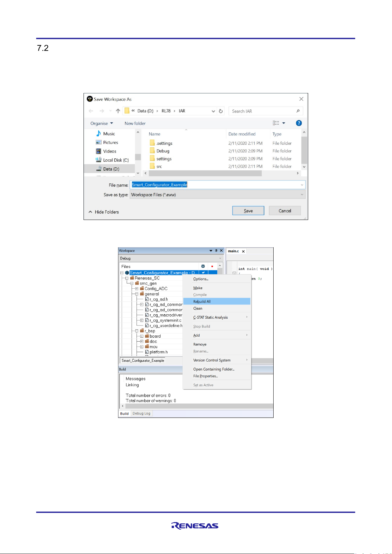Refresh the IAR folder listing
The width and height of the screenshot is (392, 554).
click(x=221, y=111)
